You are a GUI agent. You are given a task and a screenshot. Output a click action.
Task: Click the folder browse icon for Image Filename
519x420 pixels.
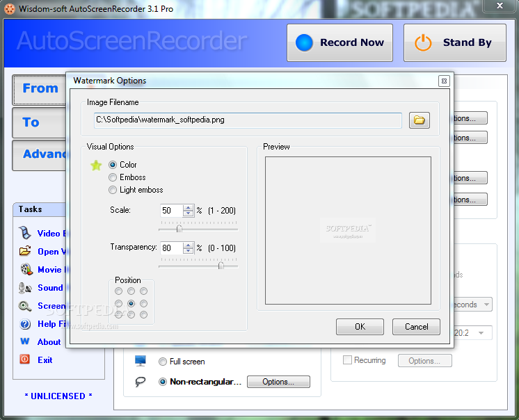(x=419, y=120)
